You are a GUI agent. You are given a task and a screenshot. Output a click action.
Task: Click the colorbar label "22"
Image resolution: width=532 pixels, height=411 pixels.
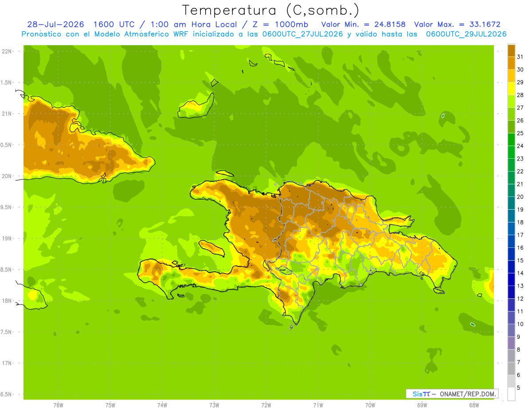click(520, 172)
